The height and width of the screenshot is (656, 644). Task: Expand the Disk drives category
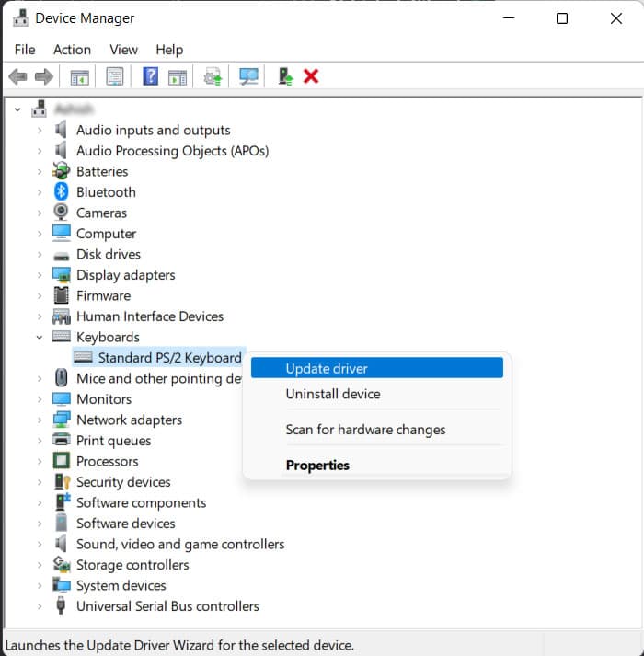click(x=40, y=254)
